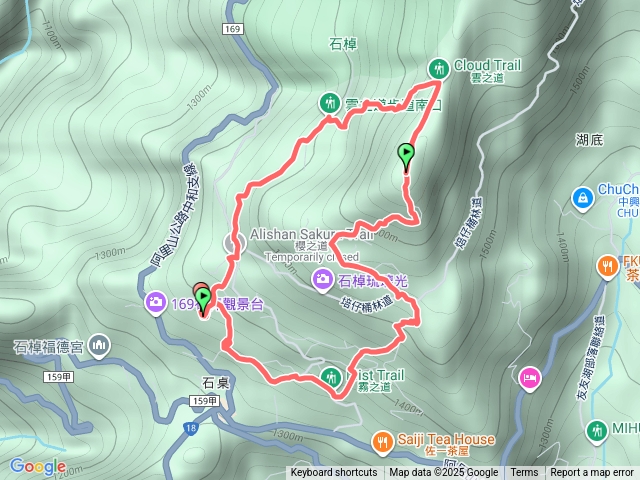Open the 石棹琉璃光 camera viewpoint pin

322,280
